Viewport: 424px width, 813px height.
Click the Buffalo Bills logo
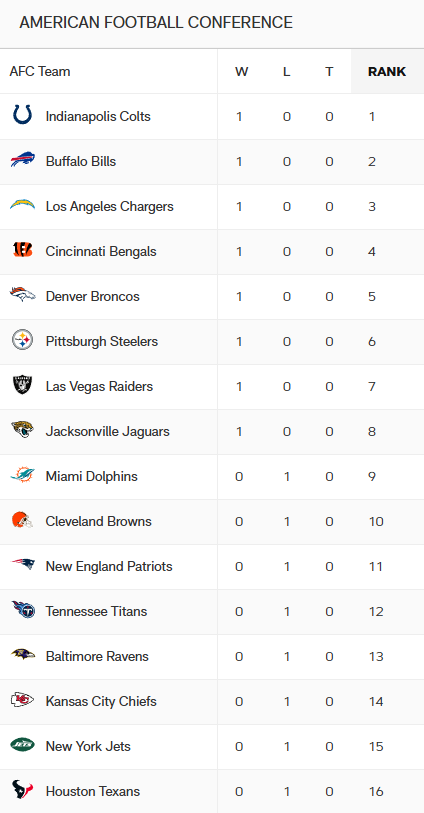tap(22, 160)
